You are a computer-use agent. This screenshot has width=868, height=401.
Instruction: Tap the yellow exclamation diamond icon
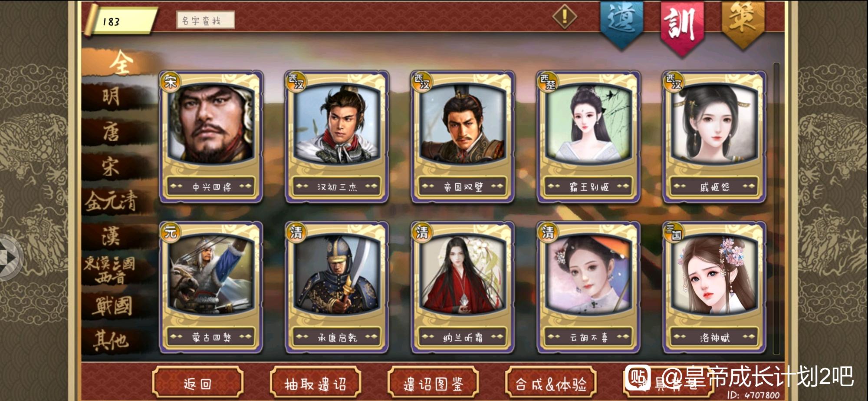[x=564, y=17]
